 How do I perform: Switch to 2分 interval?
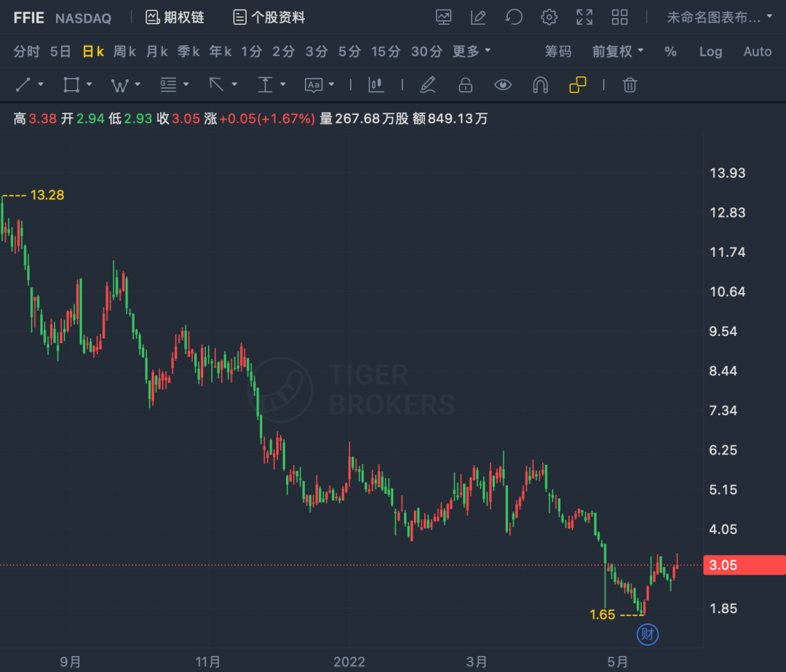pyautogui.click(x=284, y=51)
